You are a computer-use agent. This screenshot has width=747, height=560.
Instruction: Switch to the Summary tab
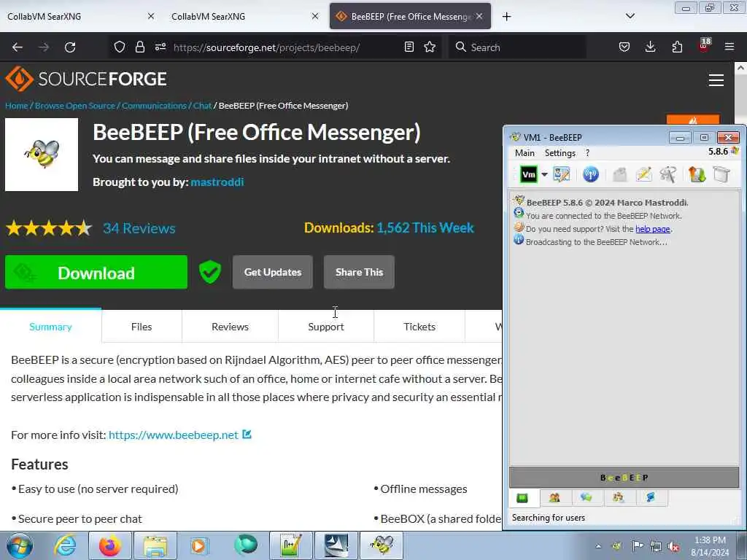pyautogui.click(x=50, y=327)
